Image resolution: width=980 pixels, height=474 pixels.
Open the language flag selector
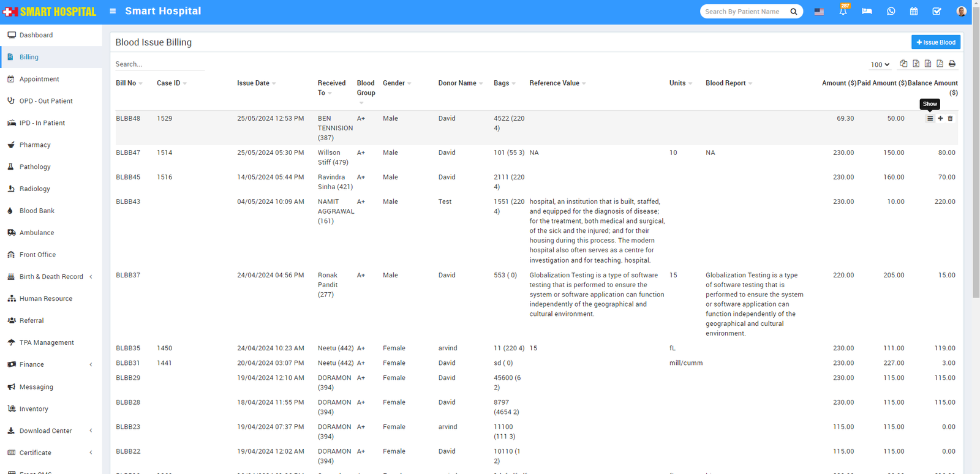click(819, 12)
